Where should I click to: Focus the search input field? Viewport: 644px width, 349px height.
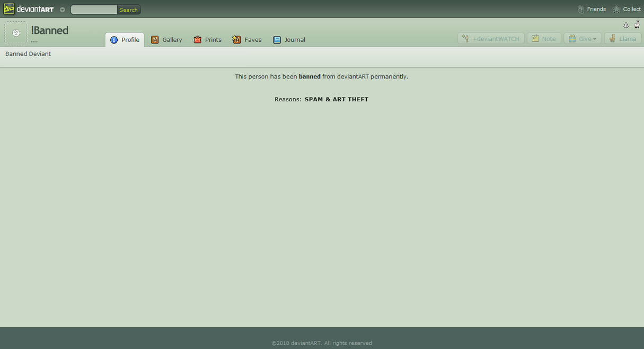94,10
